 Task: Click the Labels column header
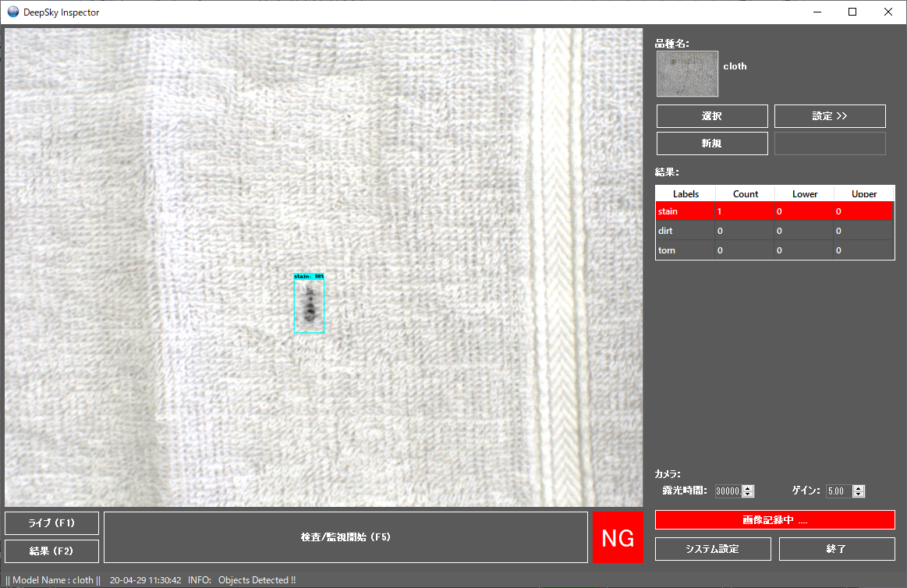(686, 193)
